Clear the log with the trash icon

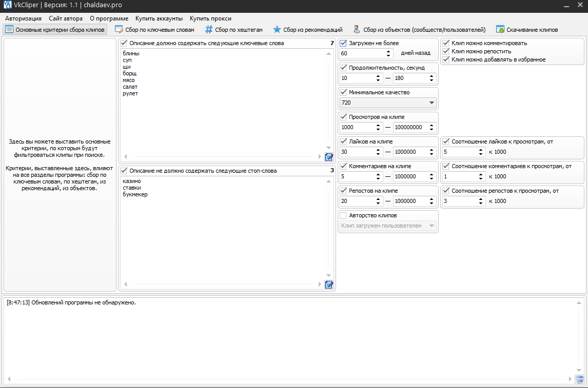point(579,379)
